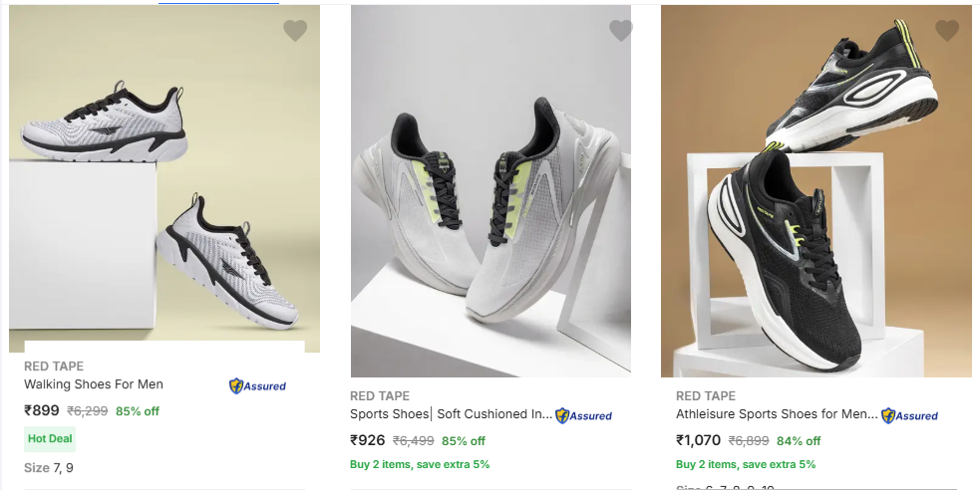Click the 'Size 7, 9' text
Image resolution: width=980 pixels, height=490 pixels.
click(x=49, y=467)
